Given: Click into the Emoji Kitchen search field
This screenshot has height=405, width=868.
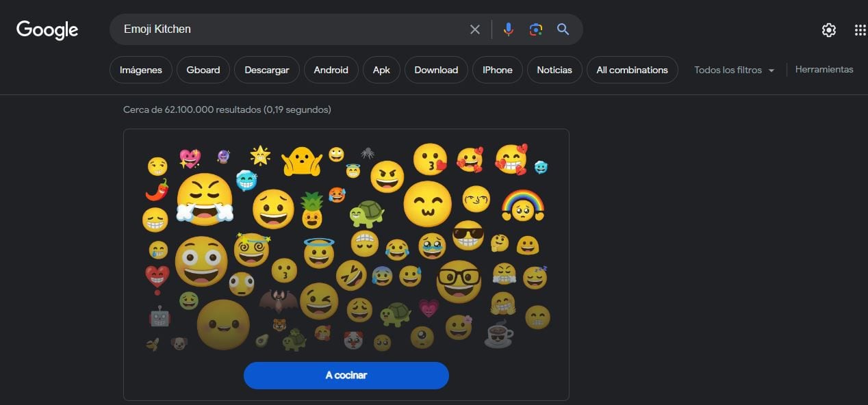Looking at the screenshot, I should (288, 29).
